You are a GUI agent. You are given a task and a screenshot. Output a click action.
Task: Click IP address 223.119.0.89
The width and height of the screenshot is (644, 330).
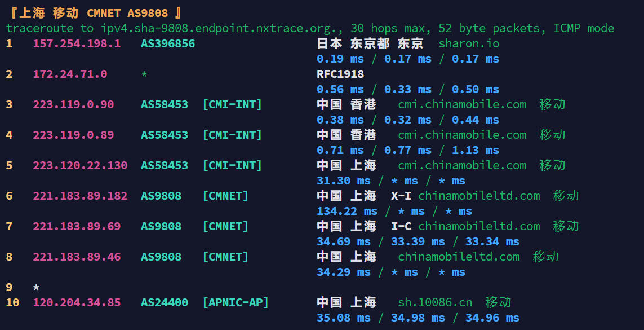(x=73, y=135)
